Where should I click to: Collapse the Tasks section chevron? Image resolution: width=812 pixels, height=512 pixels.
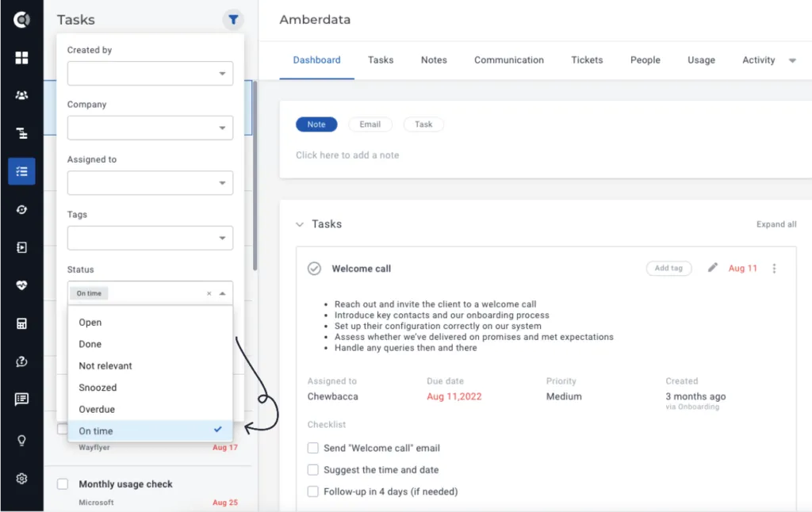tap(299, 224)
